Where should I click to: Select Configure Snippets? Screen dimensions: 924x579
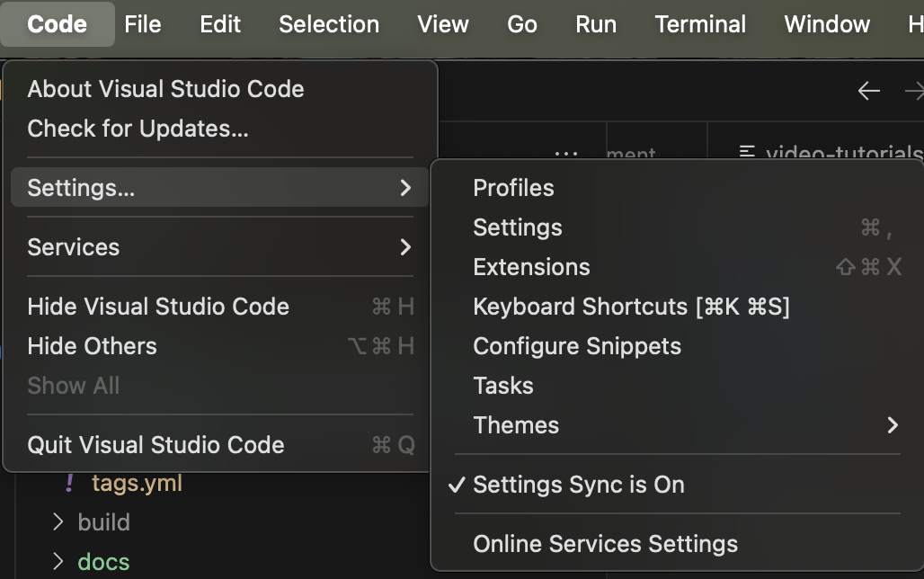point(678,346)
